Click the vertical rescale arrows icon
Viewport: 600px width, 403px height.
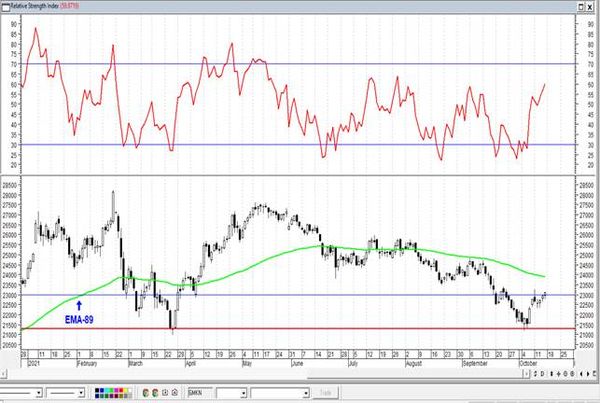551,374
